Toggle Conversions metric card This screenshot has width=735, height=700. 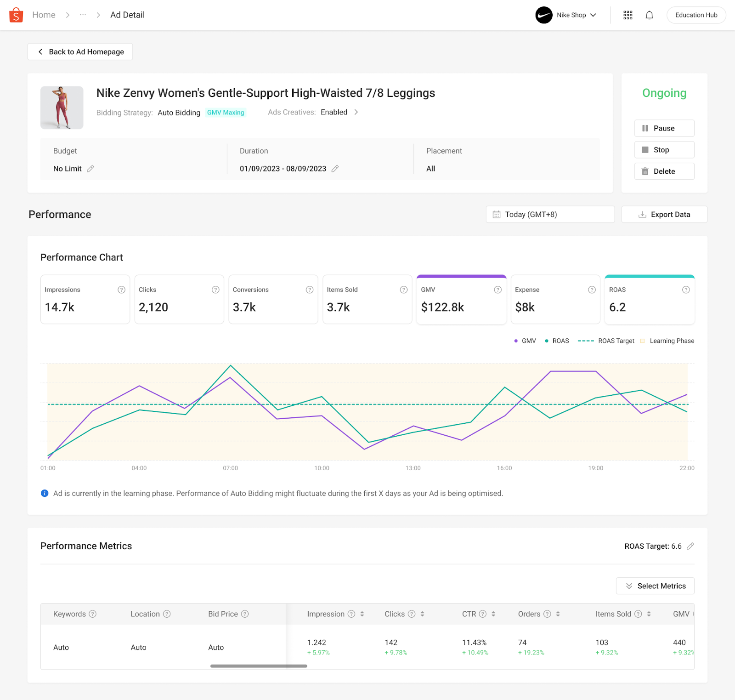(x=273, y=299)
